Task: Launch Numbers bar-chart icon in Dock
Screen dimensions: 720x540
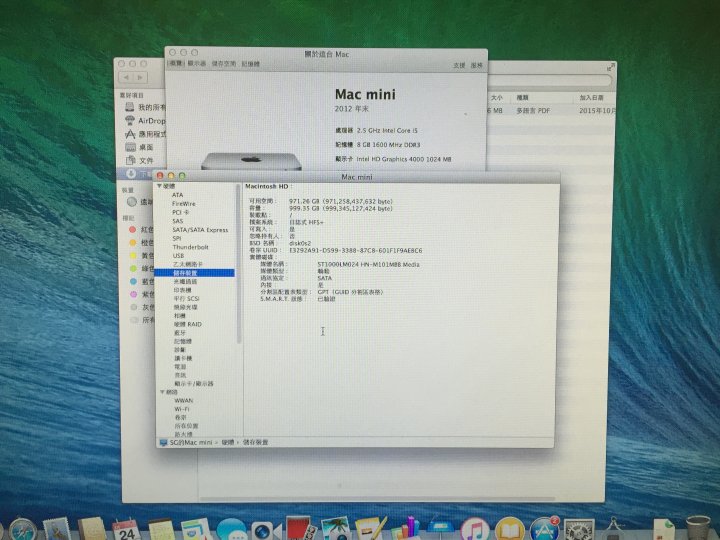Action: coord(405,528)
